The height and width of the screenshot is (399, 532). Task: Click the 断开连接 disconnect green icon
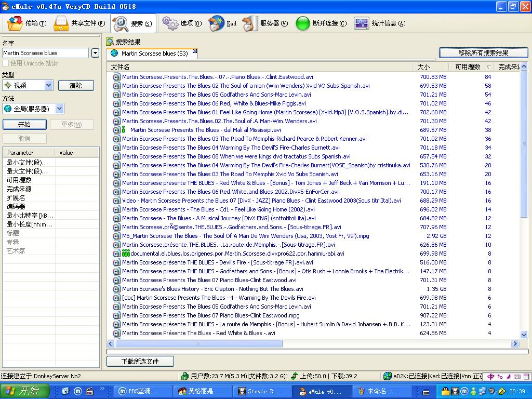coord(303,23)
